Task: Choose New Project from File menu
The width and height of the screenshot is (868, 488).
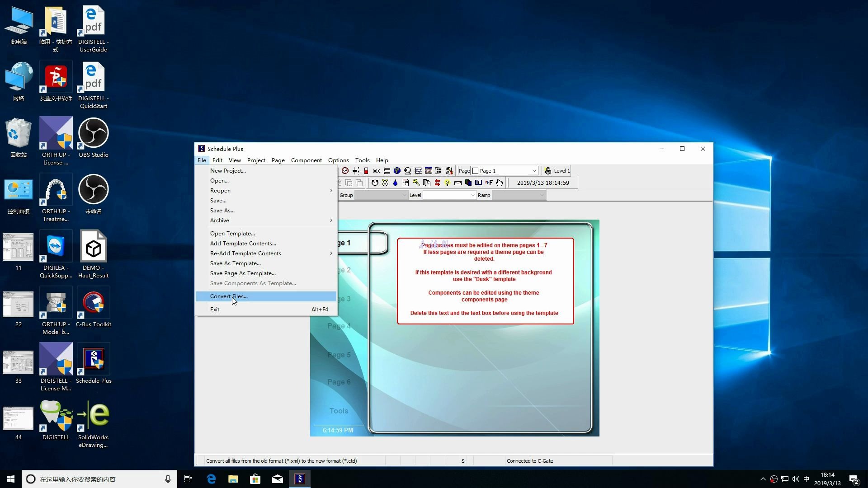Action: point(266,171)
